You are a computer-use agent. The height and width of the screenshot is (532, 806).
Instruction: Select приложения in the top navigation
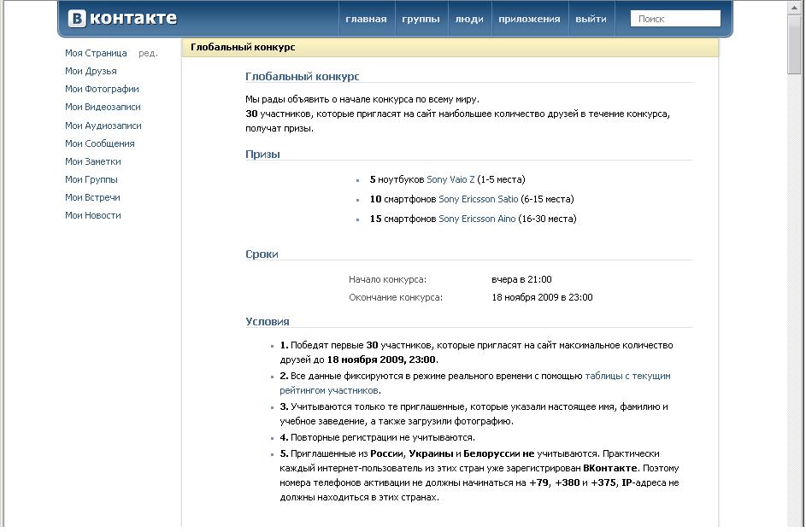coord(529,19)
